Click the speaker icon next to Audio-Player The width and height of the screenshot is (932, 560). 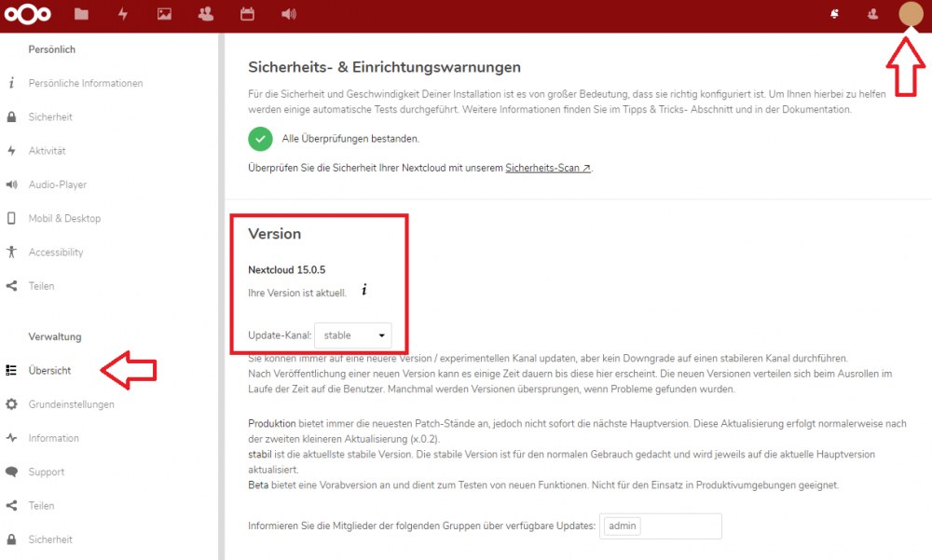click(x=11, y=184)
